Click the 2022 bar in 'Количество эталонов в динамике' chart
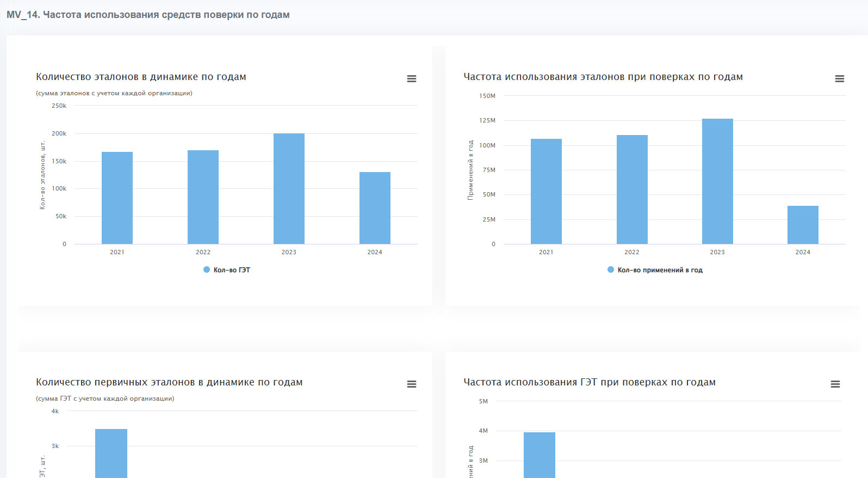 click(x=203, y=197)
